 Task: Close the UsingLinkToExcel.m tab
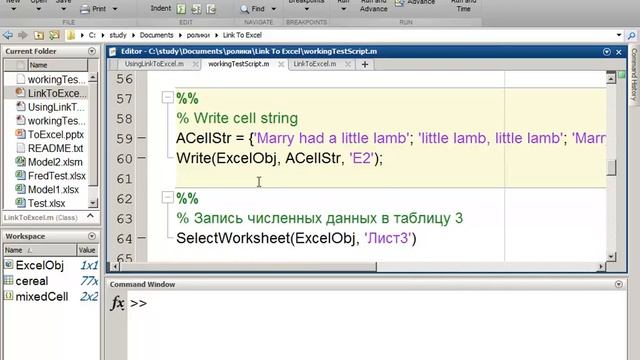tap(196, 64)
